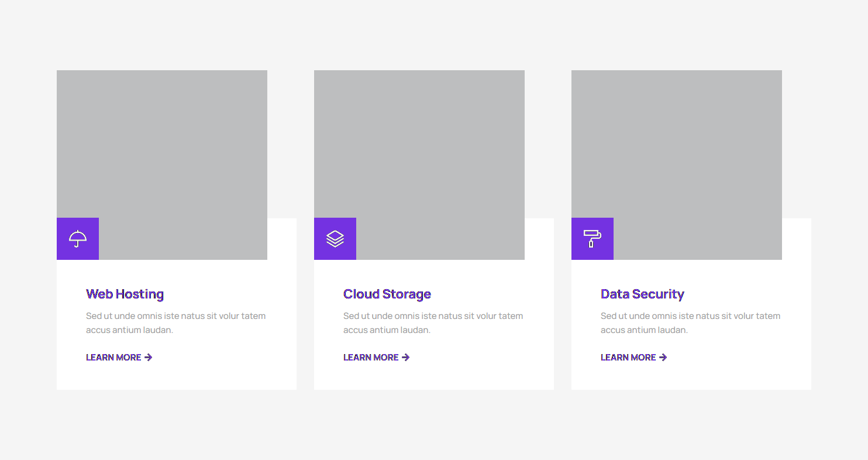Click the umbrella icon on Web Hosting card
This screenshot has width=868, height=460.
click(x=78, y=239)
